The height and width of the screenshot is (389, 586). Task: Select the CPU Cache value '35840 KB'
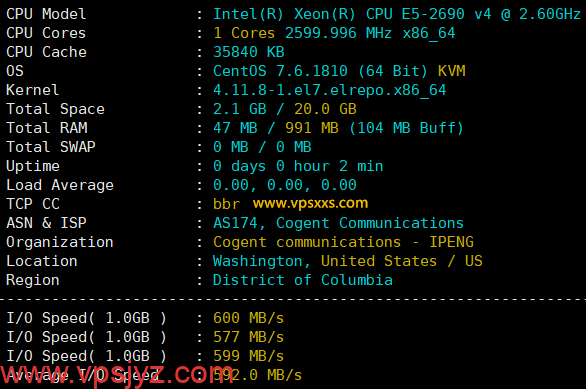pos(249,52)
